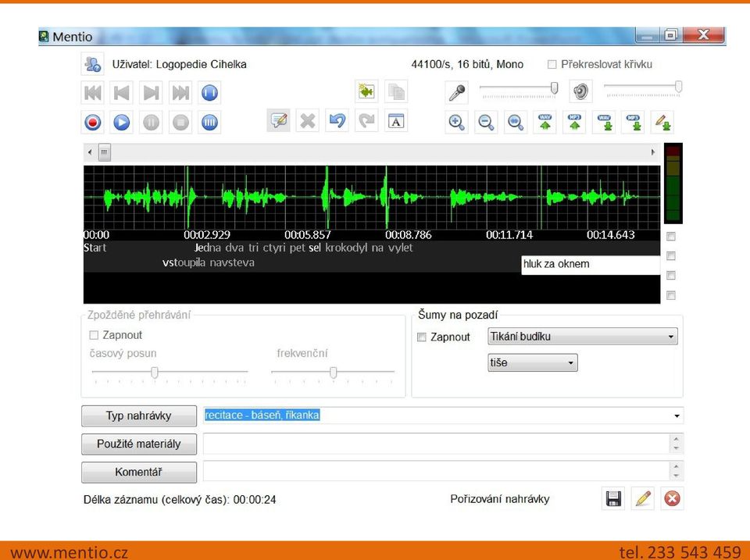This screenshot has height=560, width=750.
Task: Start recording with the red record button
Action: coord(92,123)
